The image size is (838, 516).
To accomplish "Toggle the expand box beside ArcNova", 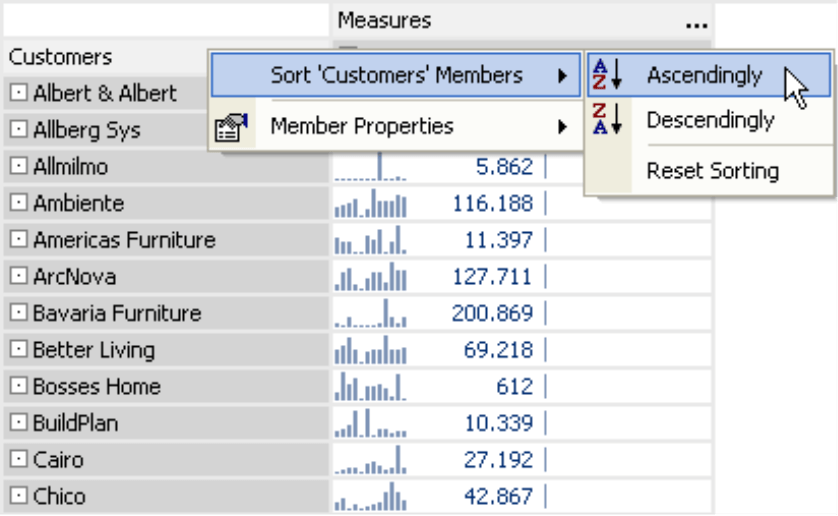I will point(18,277).
